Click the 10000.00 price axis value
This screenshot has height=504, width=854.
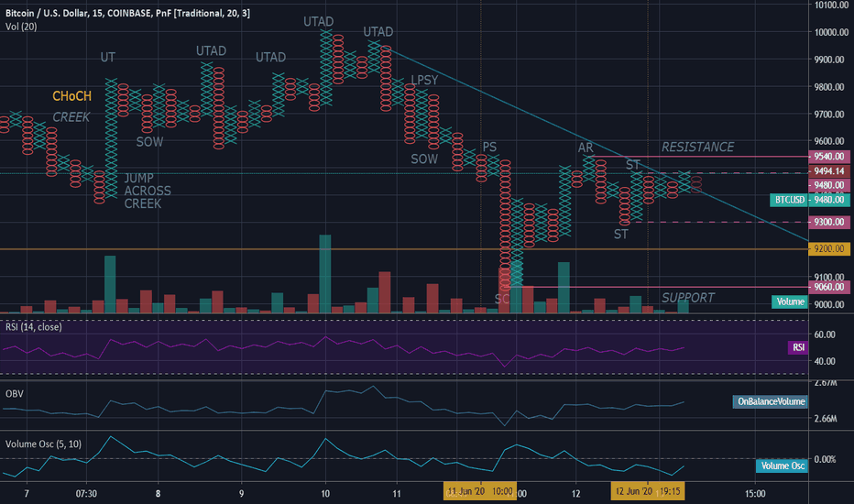pyautogui.click(x=832, y=32)
